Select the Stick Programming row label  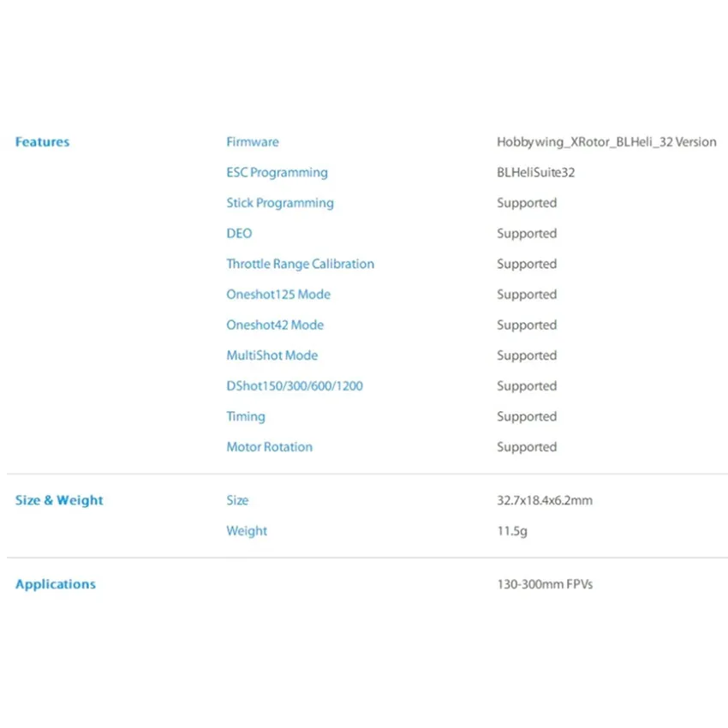tap(280, 203)
